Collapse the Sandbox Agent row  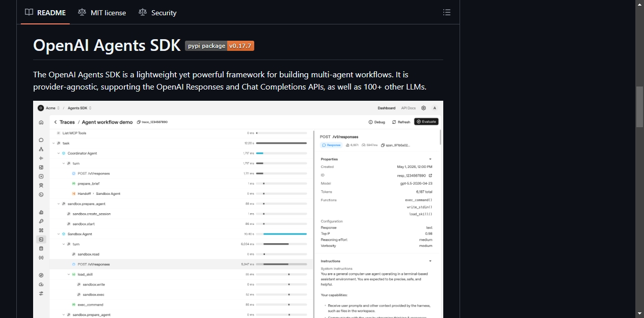[x=59, y=234]
